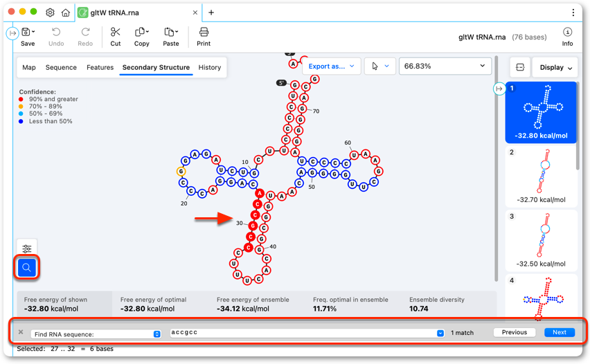Open the new tab plus button
590x364 pixels.
tap(211, 12)
